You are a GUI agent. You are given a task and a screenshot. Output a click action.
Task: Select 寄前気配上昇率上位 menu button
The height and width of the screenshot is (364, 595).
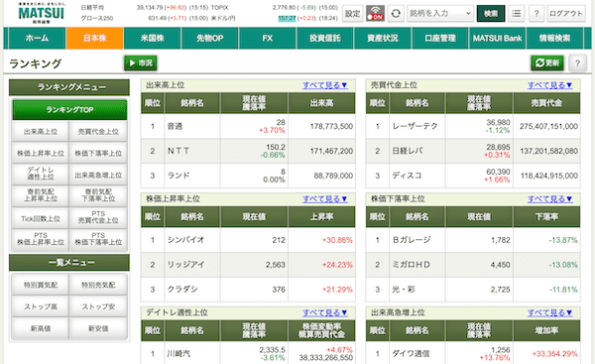pyautogui.click(x=41, y=195)
